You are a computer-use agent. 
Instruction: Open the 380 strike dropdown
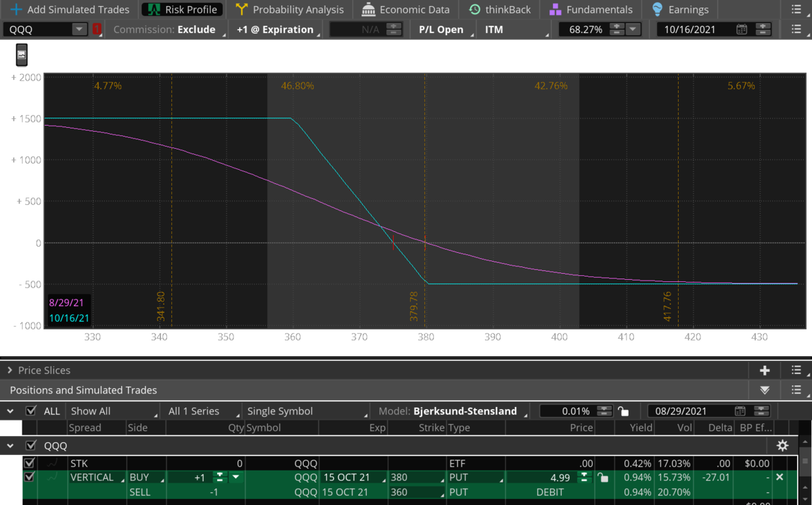(418, 477)
